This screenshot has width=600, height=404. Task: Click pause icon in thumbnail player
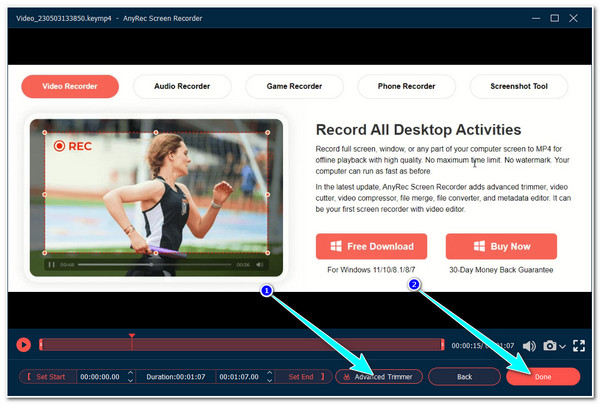(51, 265)
